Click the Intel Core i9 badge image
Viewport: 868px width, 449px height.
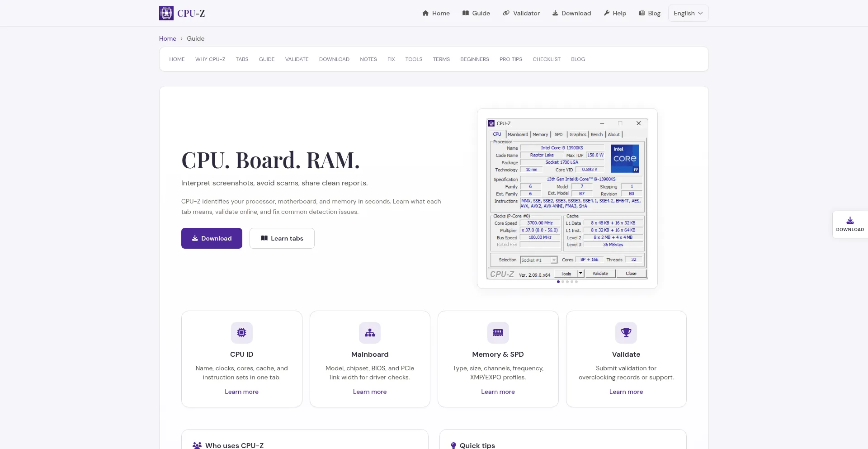[625, 158]
